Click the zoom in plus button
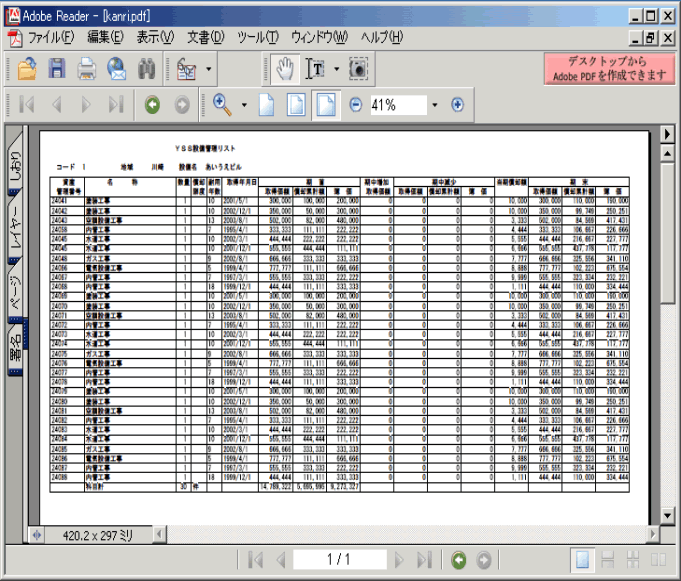The image size is (681, 581). tap(457, 105)
